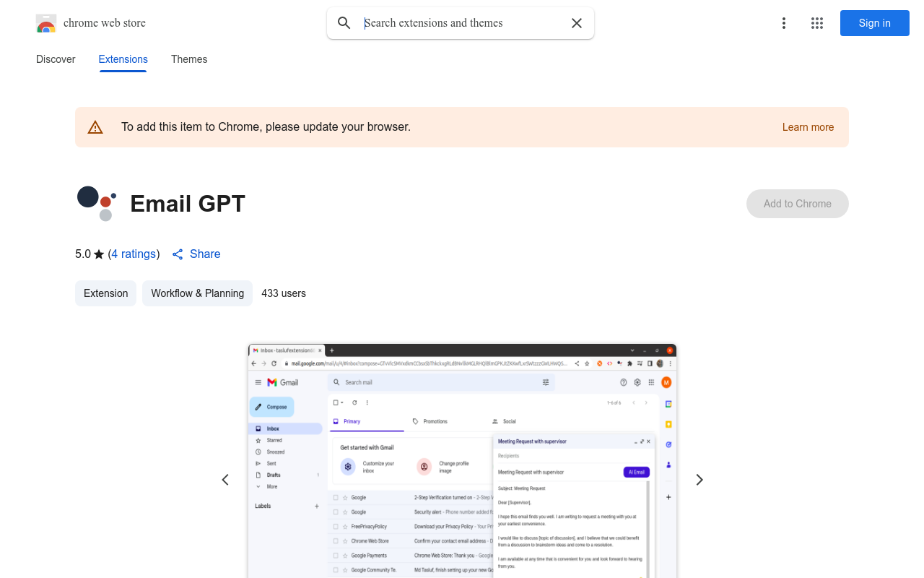This screenshot has width=924, height=578.
Task: Show next screenshot with right arrow
Action: coord(699,480)
